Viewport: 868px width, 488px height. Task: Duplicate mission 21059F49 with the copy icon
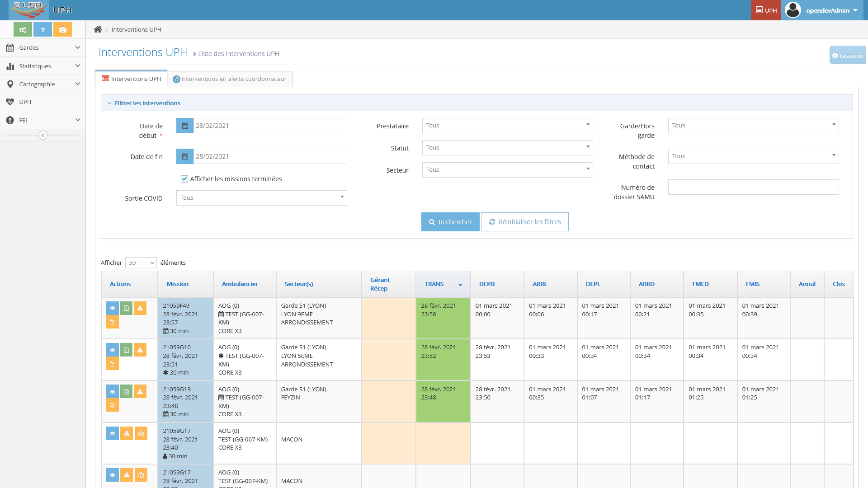(x=113, y=322)
